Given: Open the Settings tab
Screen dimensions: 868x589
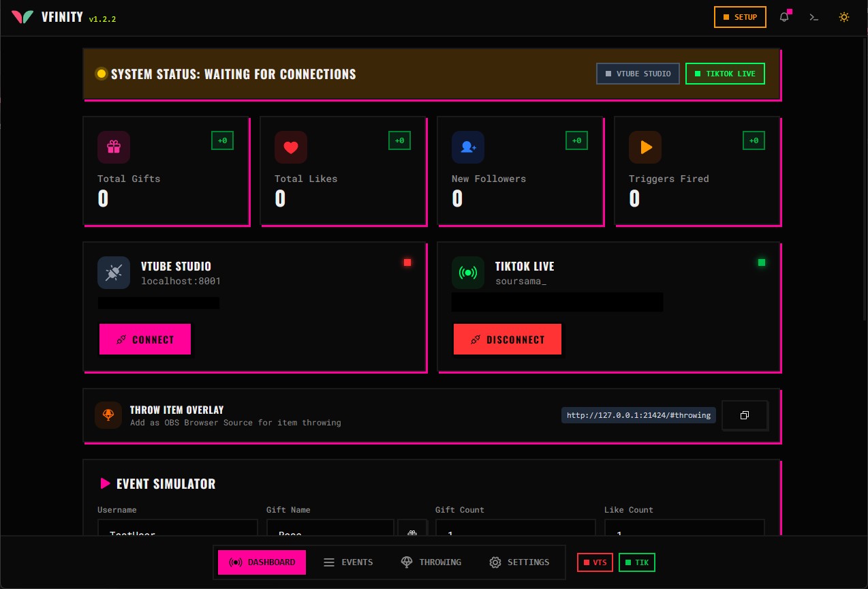Looking at the screenshot, I should coord(519,562).
